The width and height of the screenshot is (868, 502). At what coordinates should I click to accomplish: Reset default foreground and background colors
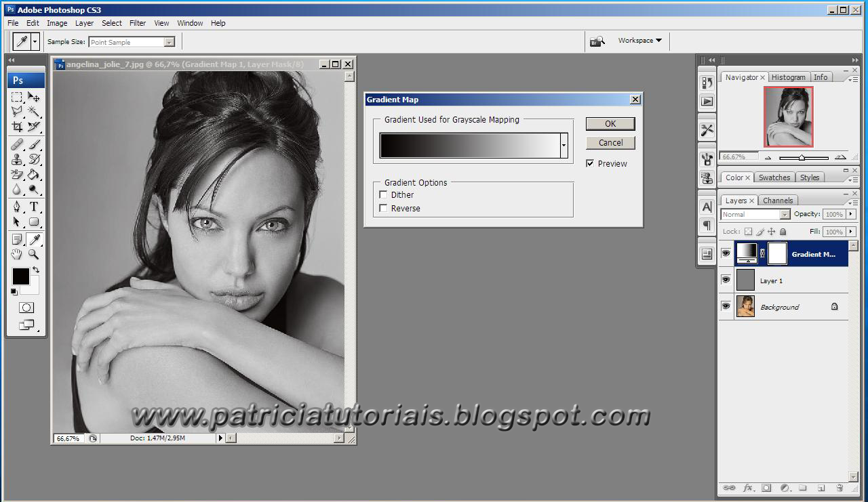(x=14, y=292)
